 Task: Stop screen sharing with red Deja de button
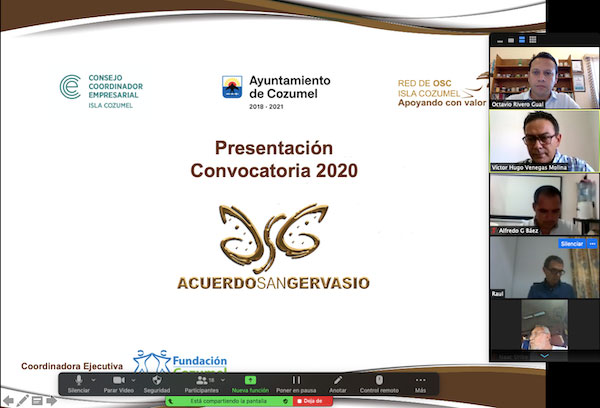313,401
